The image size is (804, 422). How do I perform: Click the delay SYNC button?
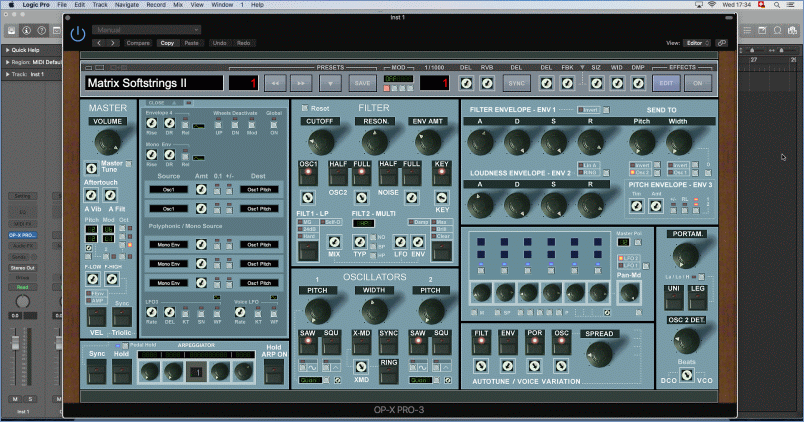[x=516, y=83]
